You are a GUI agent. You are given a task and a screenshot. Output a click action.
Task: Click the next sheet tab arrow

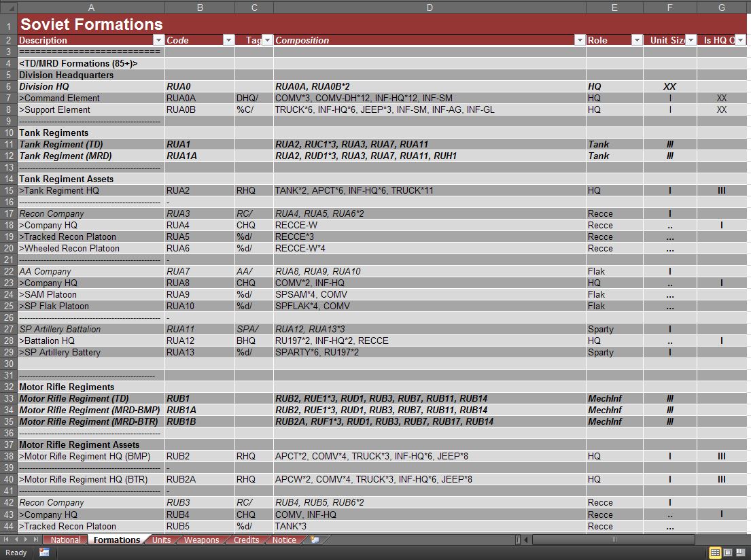(25, 540)
